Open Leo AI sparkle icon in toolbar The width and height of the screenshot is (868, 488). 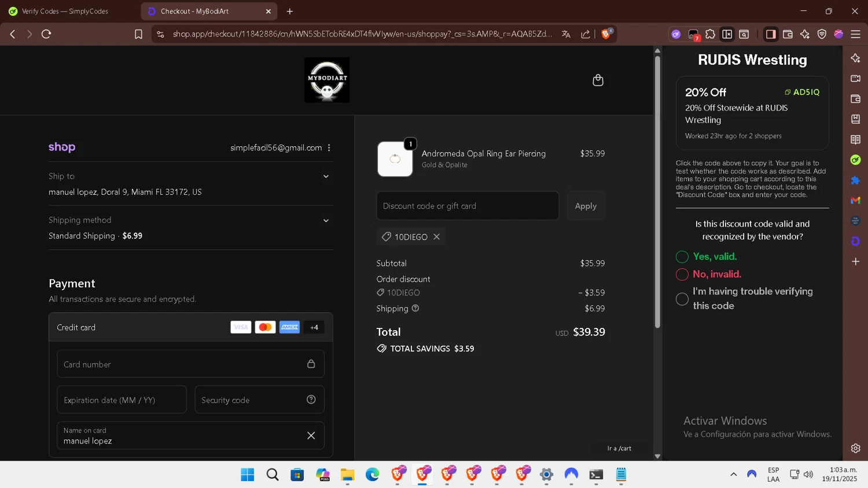(804, 34)
